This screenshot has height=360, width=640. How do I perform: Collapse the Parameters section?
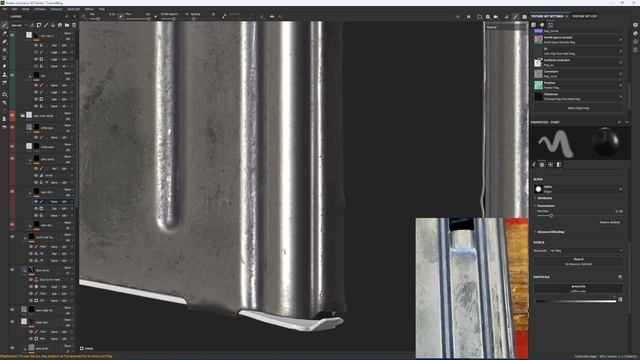(x=546, y=206)
